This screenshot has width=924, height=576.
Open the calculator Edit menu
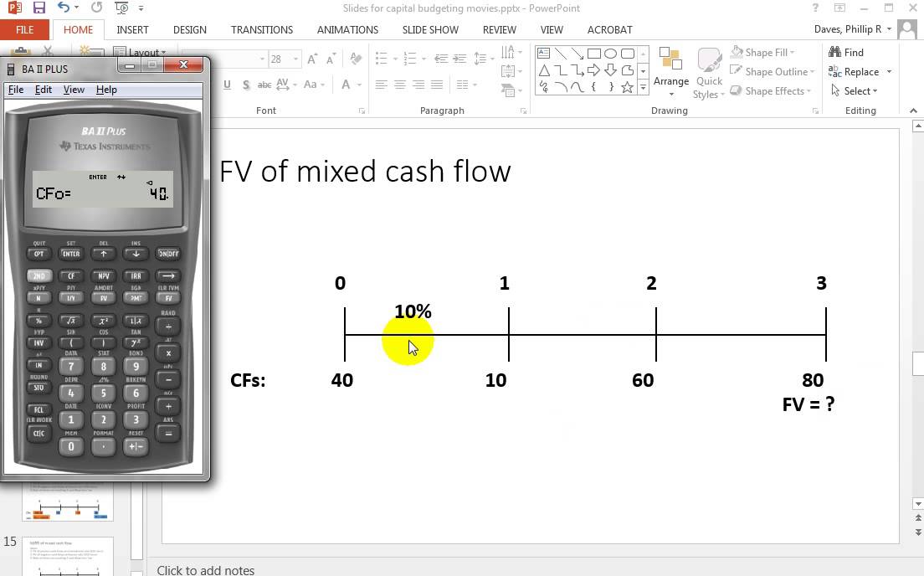click(43, 90)
